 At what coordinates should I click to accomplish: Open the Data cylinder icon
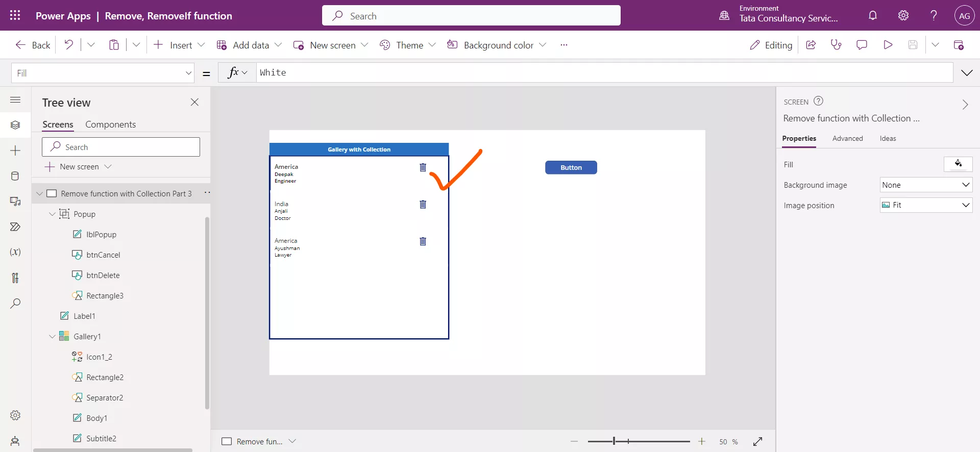(x=15, y=176)
